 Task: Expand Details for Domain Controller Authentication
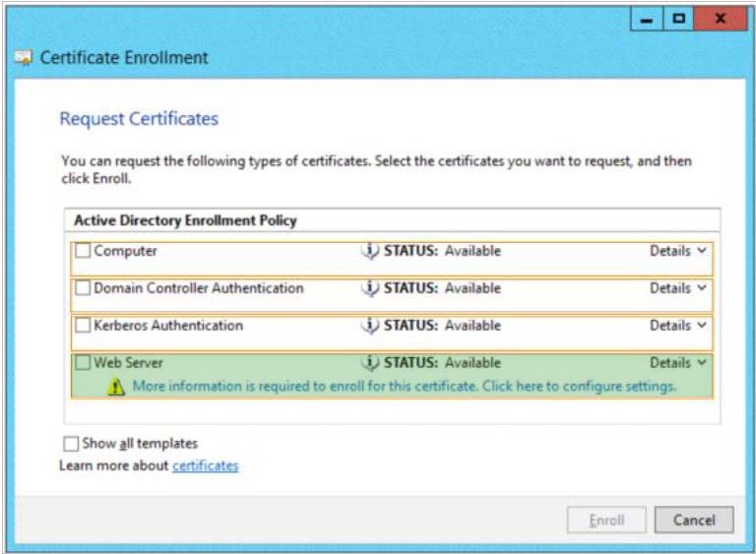point(678,288)
